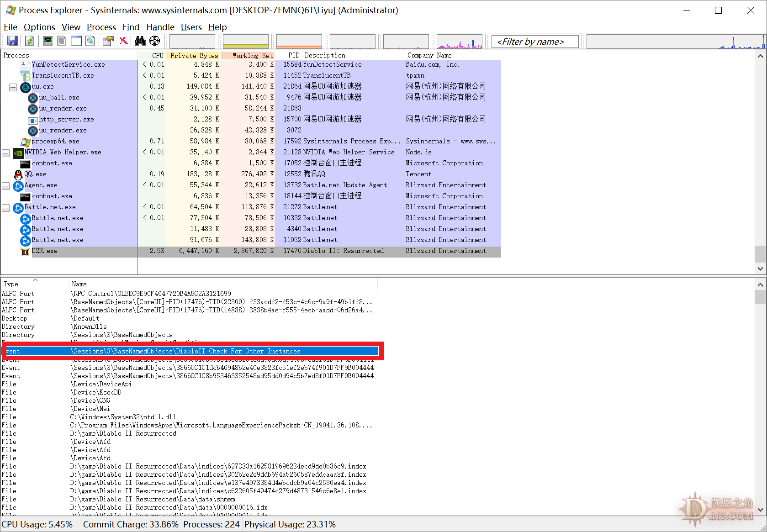The image size is (767, 532).
Task: Open the File menu
Action: point(10,27)
